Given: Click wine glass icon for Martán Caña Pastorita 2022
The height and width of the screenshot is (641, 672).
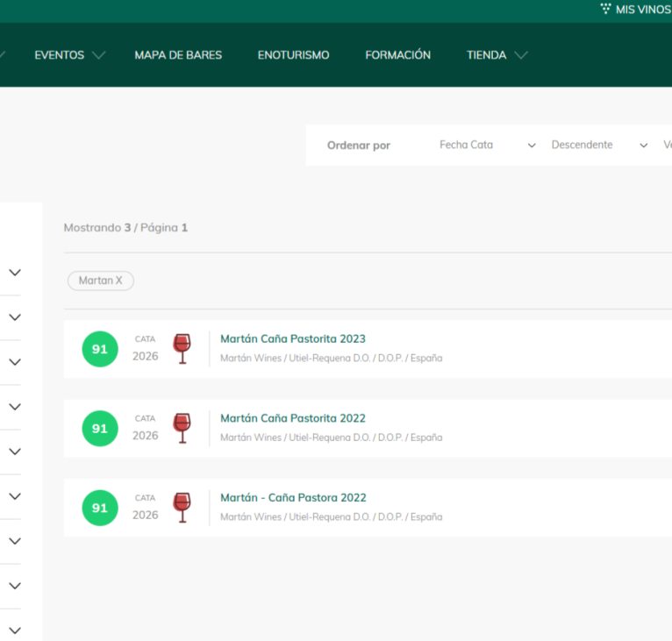Looking at the screenshot, I should tap(182, 428).
